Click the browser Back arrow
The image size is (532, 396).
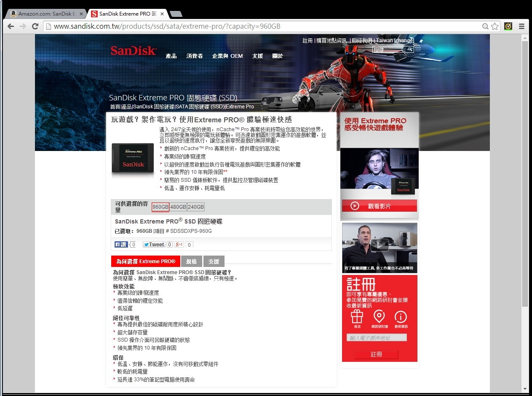[x=11, y=26]
